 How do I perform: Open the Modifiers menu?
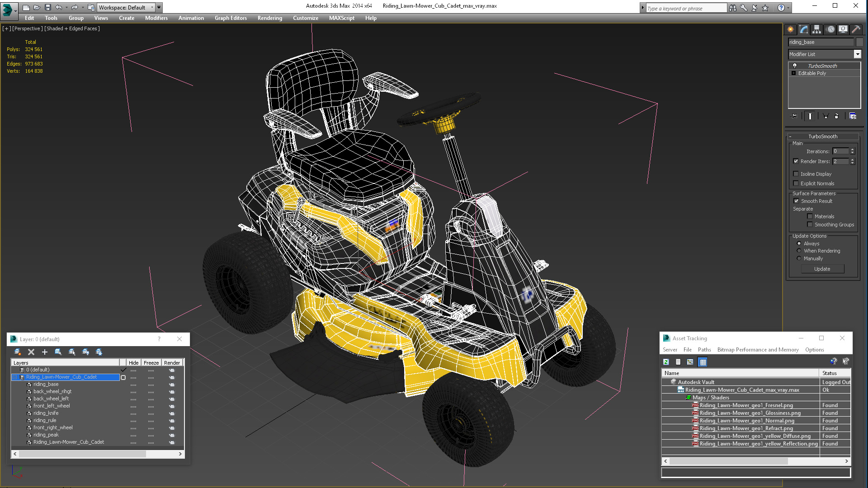click(156, 18)
